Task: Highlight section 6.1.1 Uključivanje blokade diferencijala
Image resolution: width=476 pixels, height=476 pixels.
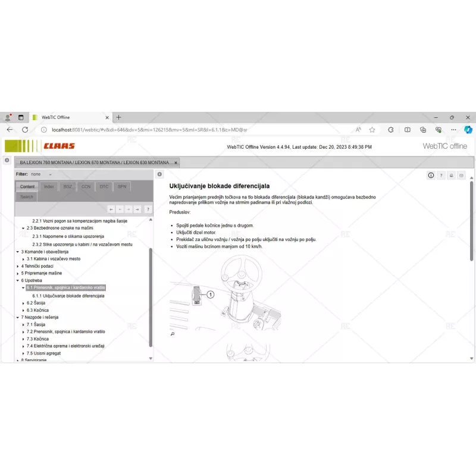Action: click(x=70, y=295)
